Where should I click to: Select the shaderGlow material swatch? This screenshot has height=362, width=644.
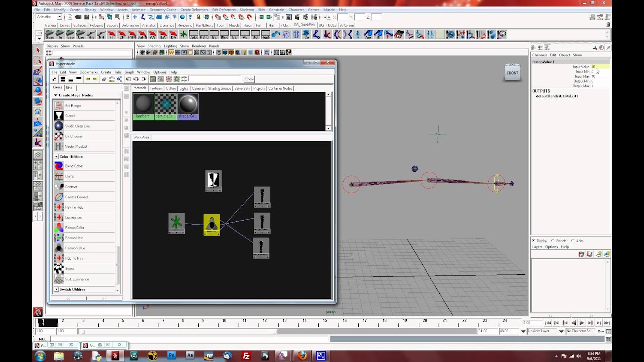coord(188,106)
